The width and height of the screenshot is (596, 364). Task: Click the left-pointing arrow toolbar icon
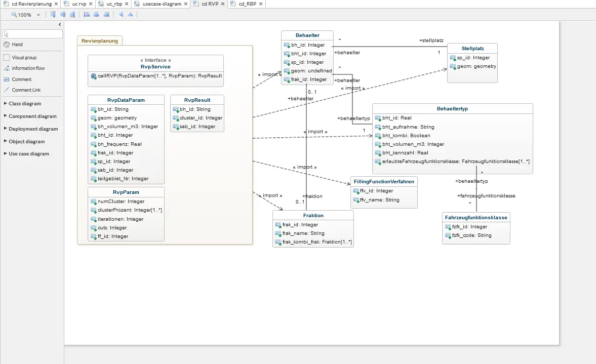(x=121, y=15)
